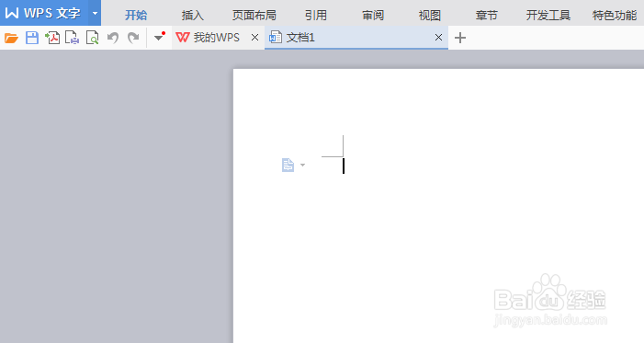Image resolution: width=644 pixels, height=343 pixels.
Task: Open the 插入 ribbon tab
Action: point(193,16)
